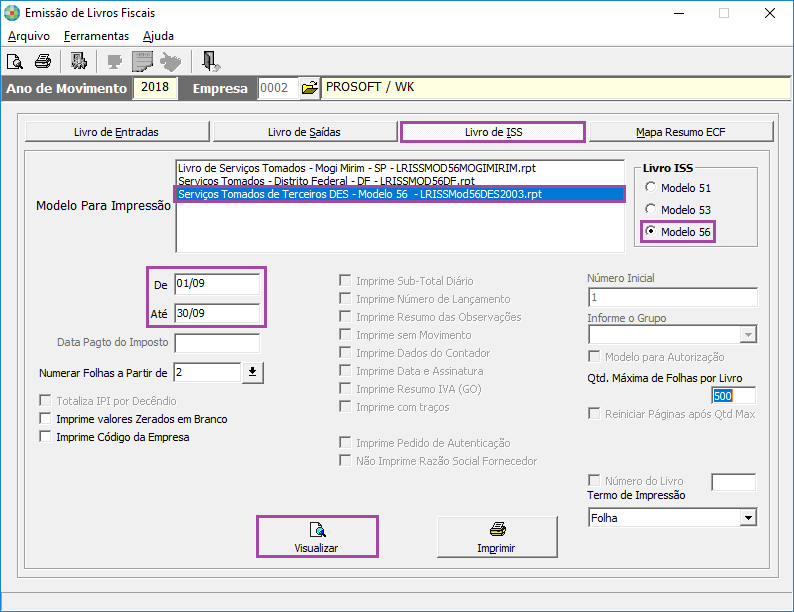The image size is (794, 612).
Task: Click the printer setup toolbar icon
Action: pos(78,61)
